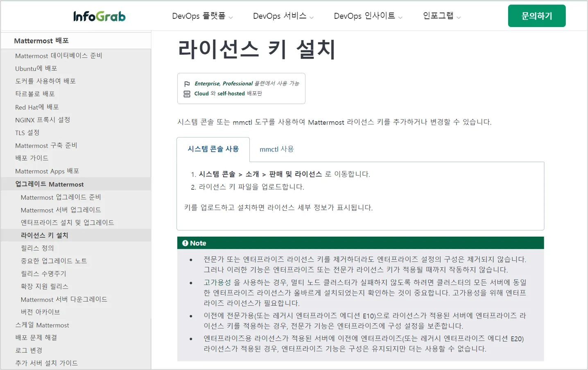The width and height of the screenshot is (588, 370).
Task: Open 로그 변경 page
Action: coord(29,350)
